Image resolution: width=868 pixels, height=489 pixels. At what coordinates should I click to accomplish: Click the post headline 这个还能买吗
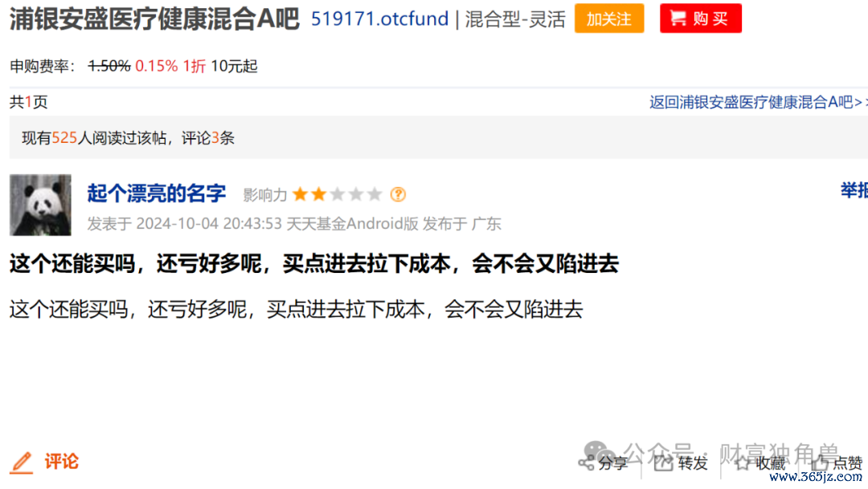(x=314, y=264)
